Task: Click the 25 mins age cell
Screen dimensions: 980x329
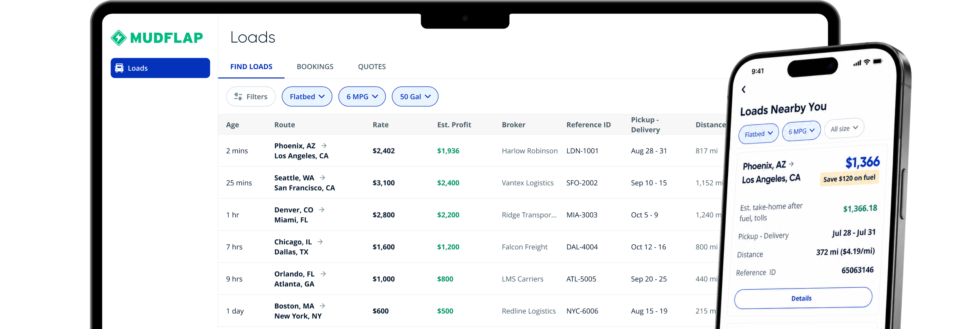Action: [239, 183]
